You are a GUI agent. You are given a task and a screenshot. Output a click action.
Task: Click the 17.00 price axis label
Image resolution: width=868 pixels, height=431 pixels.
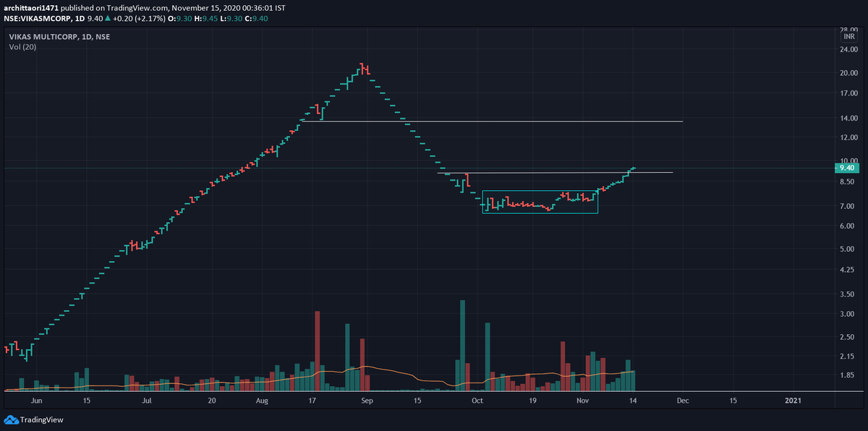click(x=848, y=94)
